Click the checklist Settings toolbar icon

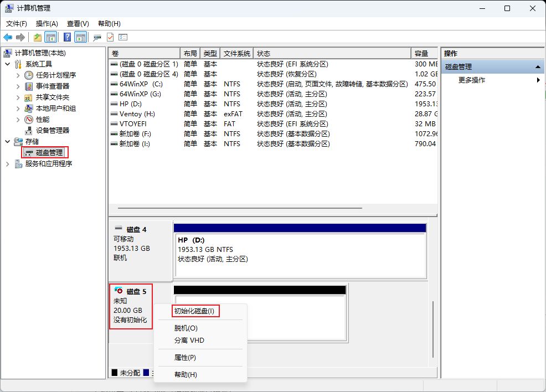(x=123, y=37)
